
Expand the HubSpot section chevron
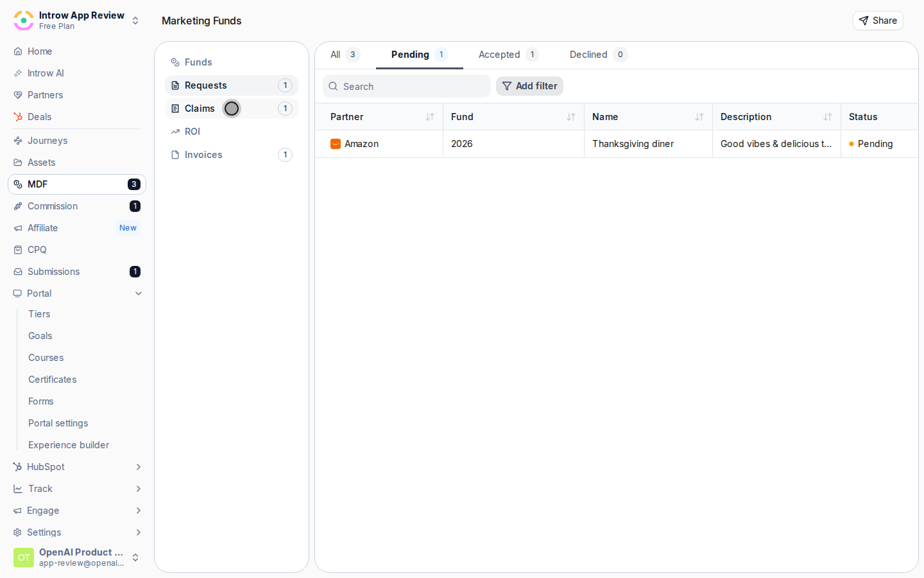coord(139,467)
